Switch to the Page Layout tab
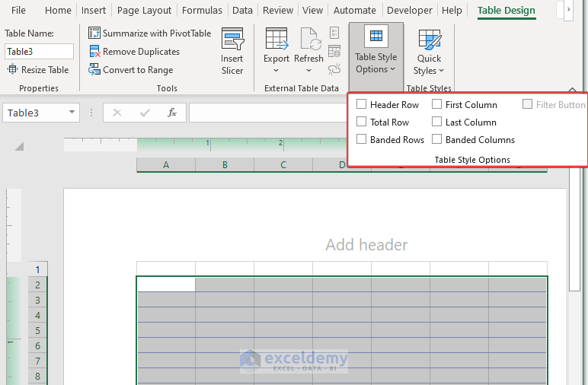 [x=144, y=10]
